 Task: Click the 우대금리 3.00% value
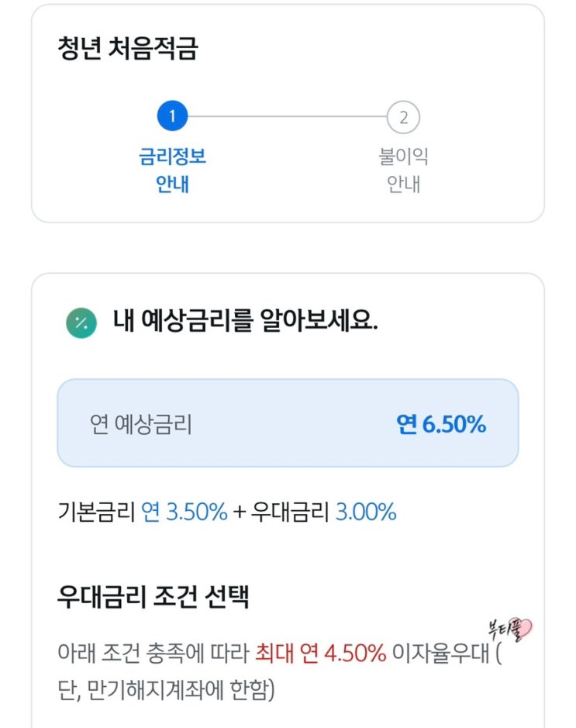(x=366, y=512)
